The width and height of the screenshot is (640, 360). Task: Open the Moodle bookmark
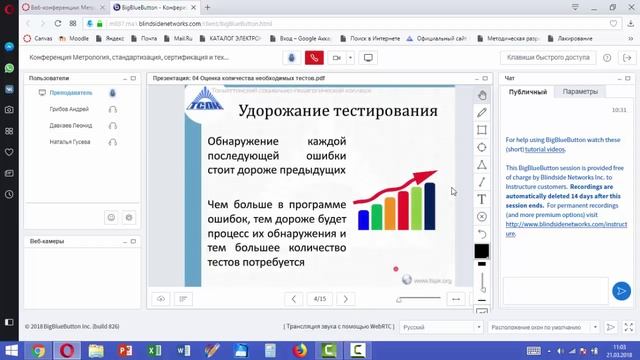(74, 38)
